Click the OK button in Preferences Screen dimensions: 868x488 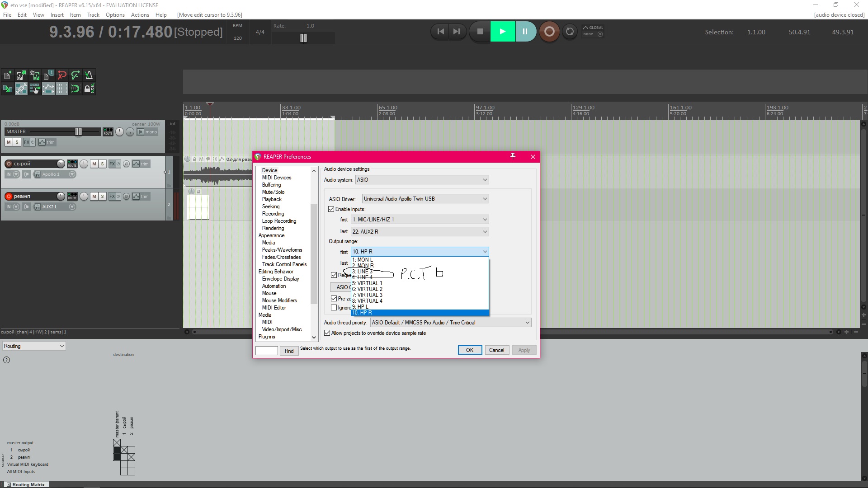470,350
